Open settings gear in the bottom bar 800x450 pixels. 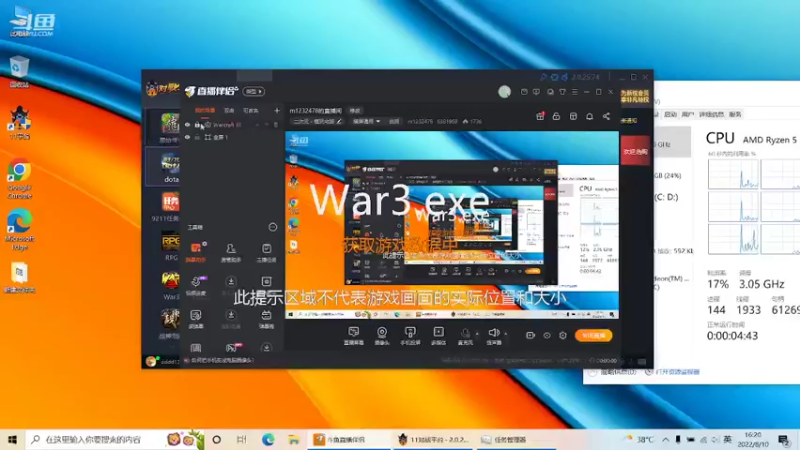(563, 335)
